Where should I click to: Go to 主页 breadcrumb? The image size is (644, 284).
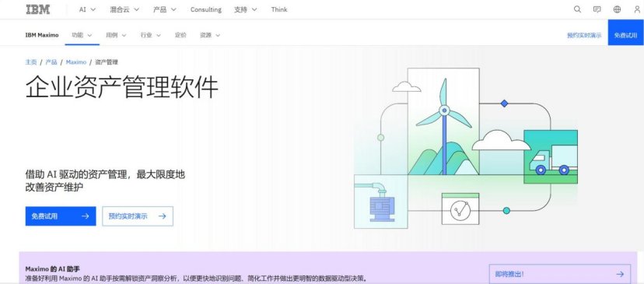[x=31, y=62]
